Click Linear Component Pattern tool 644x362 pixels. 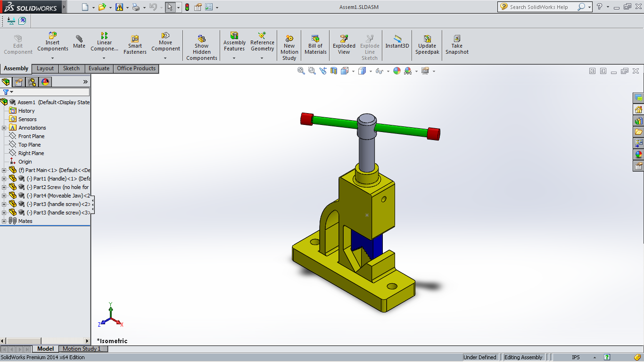pyautogui.click(x=104, y=41)
